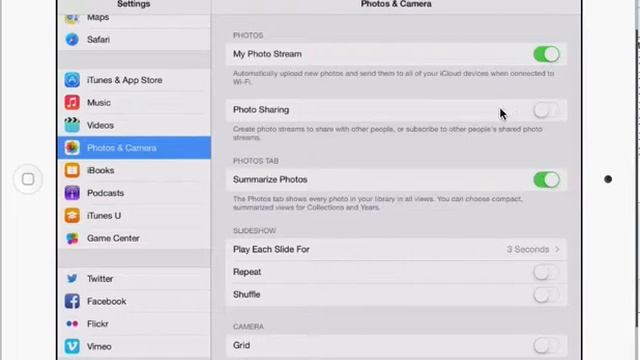Tap the Twitter bird icon
The width and height of the screenshot is (640, 360).
coord(72,278)
